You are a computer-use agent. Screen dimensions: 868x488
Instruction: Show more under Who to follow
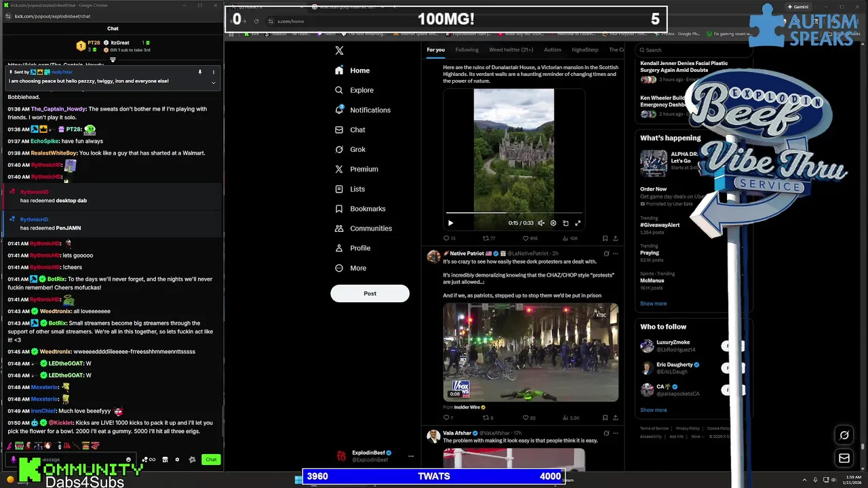pos(653,410)
